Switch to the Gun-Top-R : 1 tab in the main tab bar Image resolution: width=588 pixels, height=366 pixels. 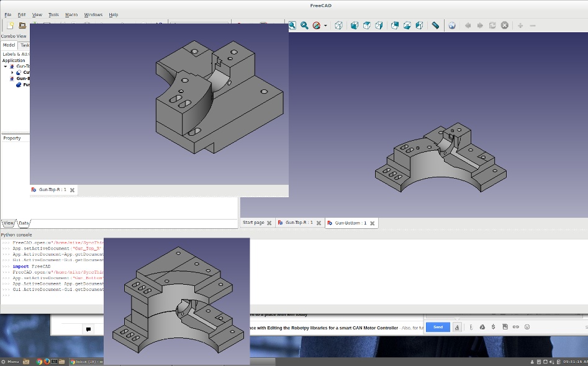coord(299,223)
